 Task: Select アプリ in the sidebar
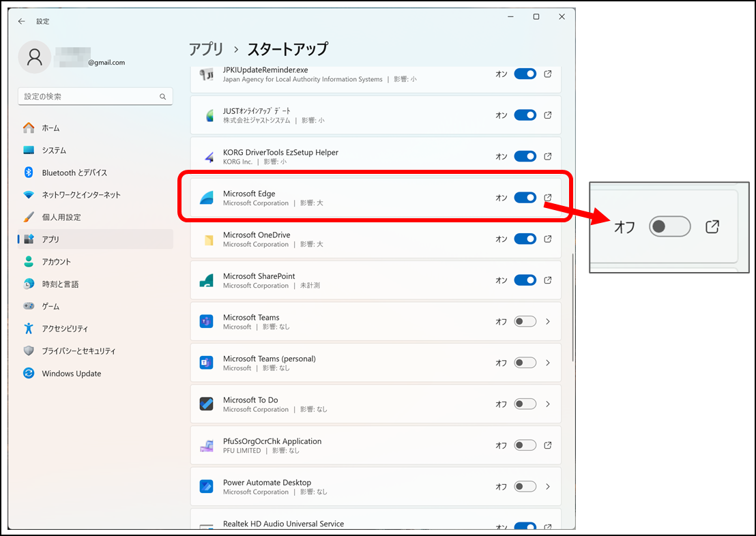[96, 239]
